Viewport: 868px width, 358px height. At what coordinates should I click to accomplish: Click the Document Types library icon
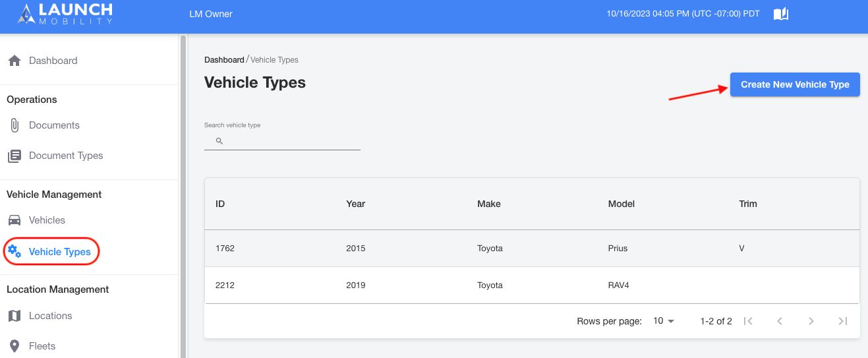click(x=14, y=156)
